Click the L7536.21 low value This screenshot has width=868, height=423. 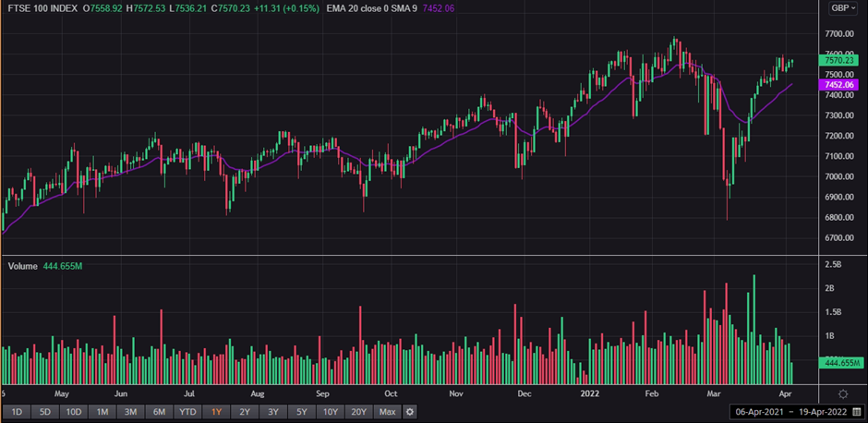[x=187, y=9]
